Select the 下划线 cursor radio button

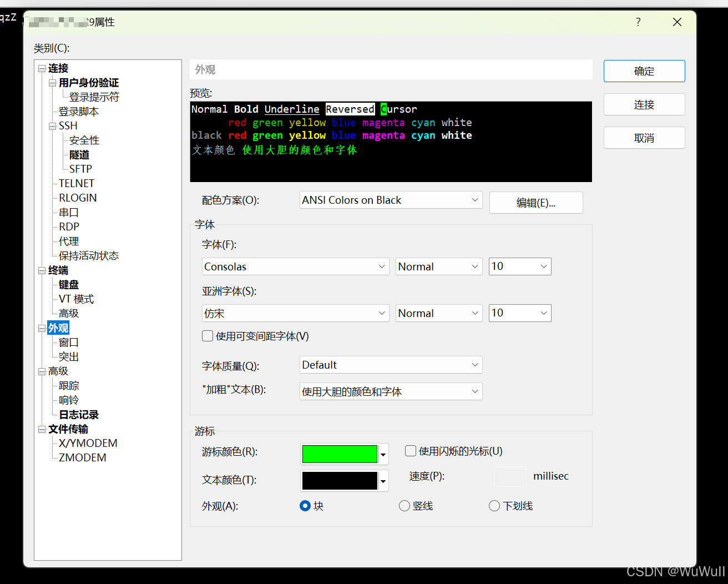coord(494,506)
